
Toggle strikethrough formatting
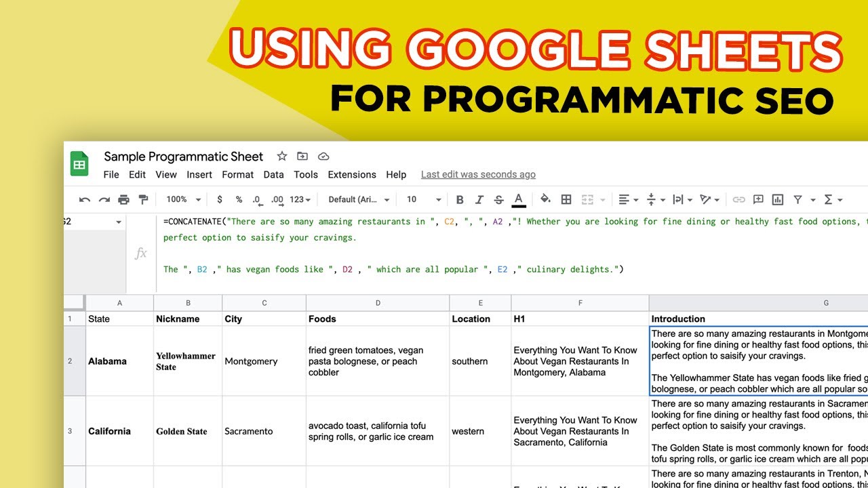pyautogui.click(x=498, y=199)
